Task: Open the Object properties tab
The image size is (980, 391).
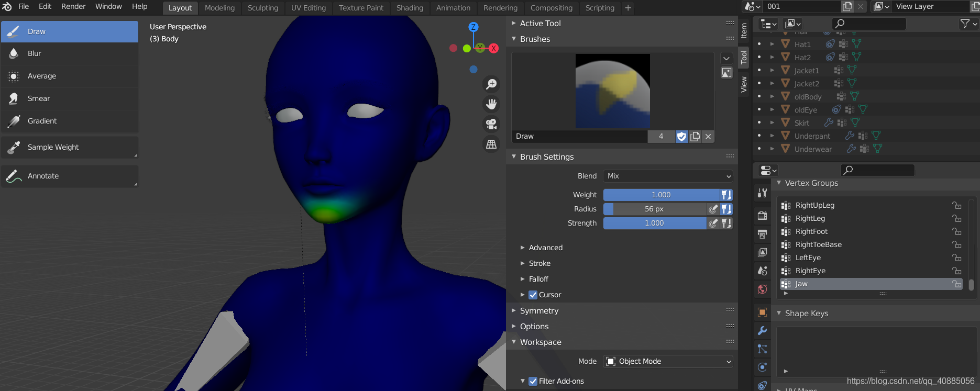Action: (x=762, y=312)
